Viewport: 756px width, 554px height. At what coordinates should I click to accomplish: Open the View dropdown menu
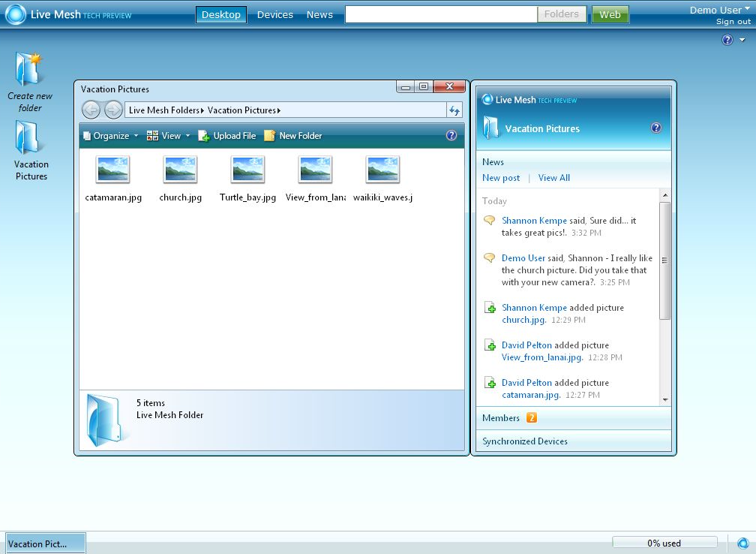point(168,136)
